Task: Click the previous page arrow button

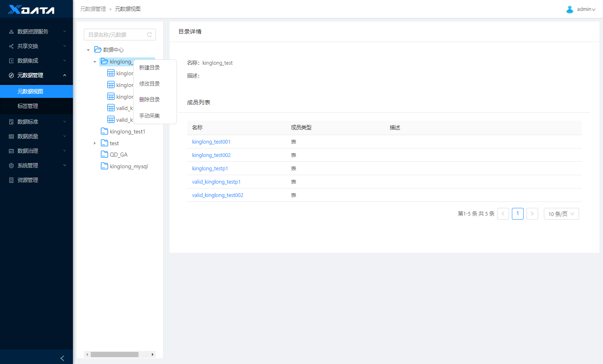Action: pyautogui.click(x=503, y=214)
